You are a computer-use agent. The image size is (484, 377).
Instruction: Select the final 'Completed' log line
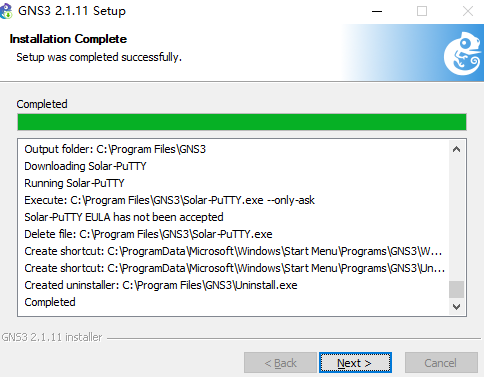point(50,302)
